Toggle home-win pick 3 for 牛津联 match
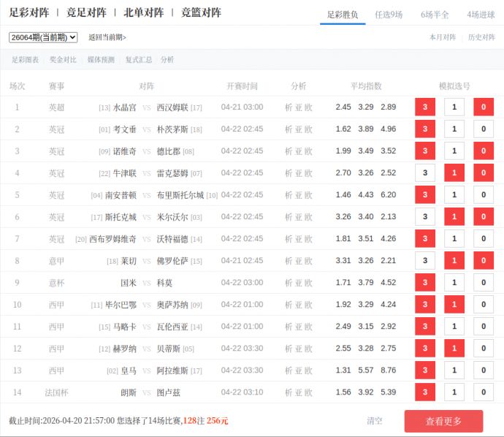Viewport: 504px width, 437px height. [x=425, y=173]
